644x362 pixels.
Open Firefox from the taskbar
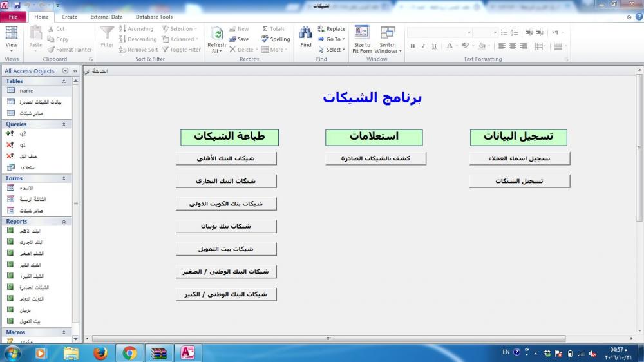100,353
